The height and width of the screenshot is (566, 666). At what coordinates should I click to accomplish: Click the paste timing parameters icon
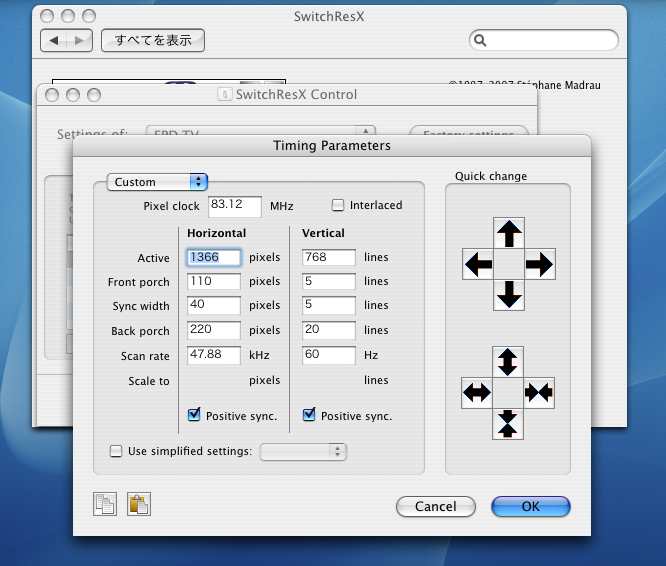coord(139,504)
